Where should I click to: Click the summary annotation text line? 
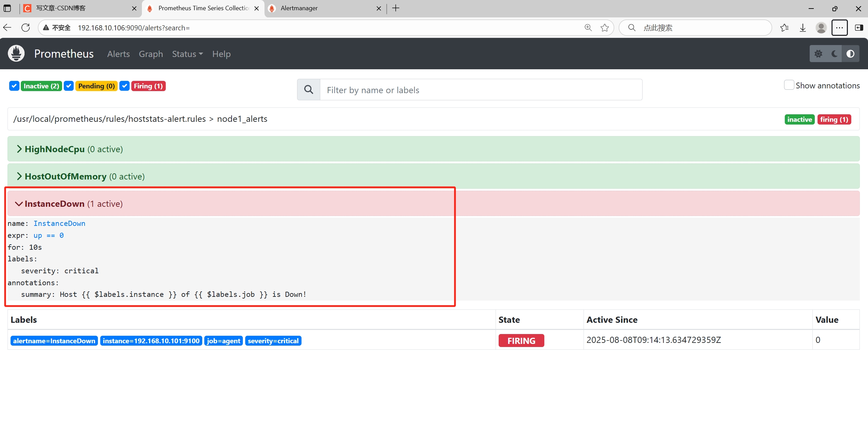point(164,294)
